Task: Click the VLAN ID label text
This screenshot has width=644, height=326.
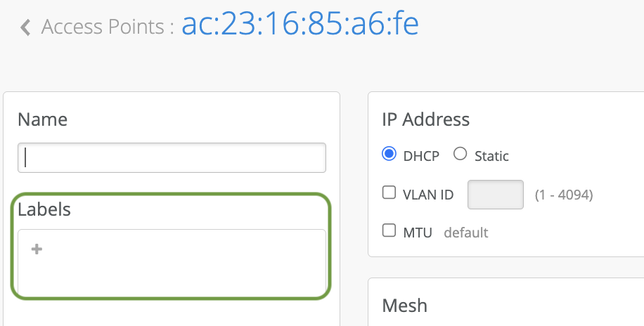Action: click(x=428, y=195)
